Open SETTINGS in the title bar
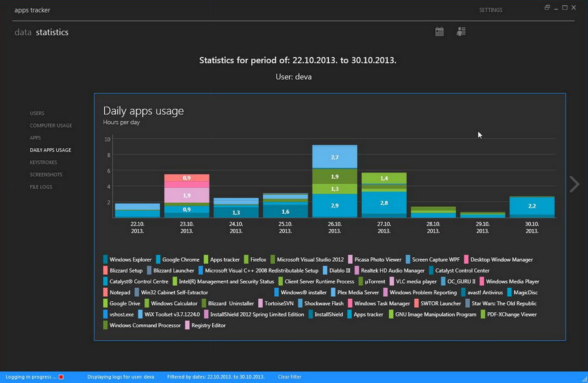This screenshot has width=588, height=383. [x=490, y=10]
